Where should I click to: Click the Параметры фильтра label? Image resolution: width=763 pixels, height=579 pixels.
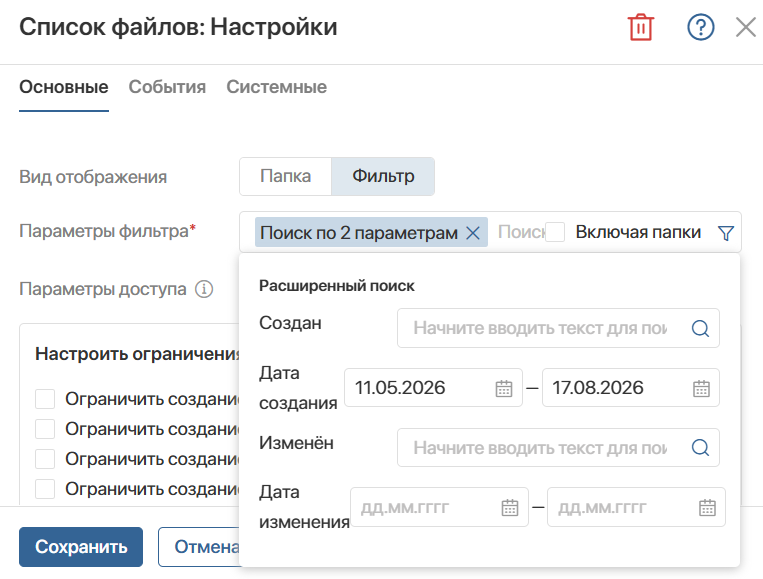pos(107,231)
